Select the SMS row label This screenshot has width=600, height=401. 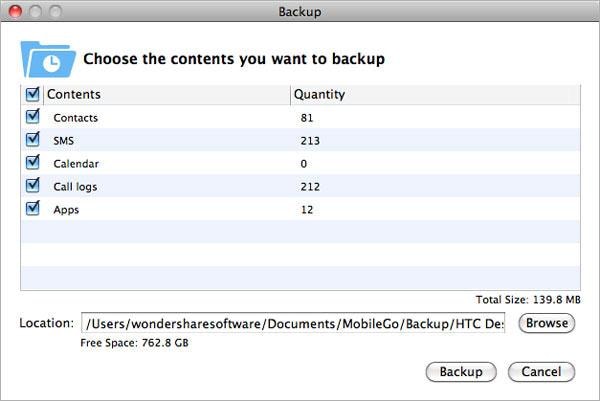pos(64,141)
